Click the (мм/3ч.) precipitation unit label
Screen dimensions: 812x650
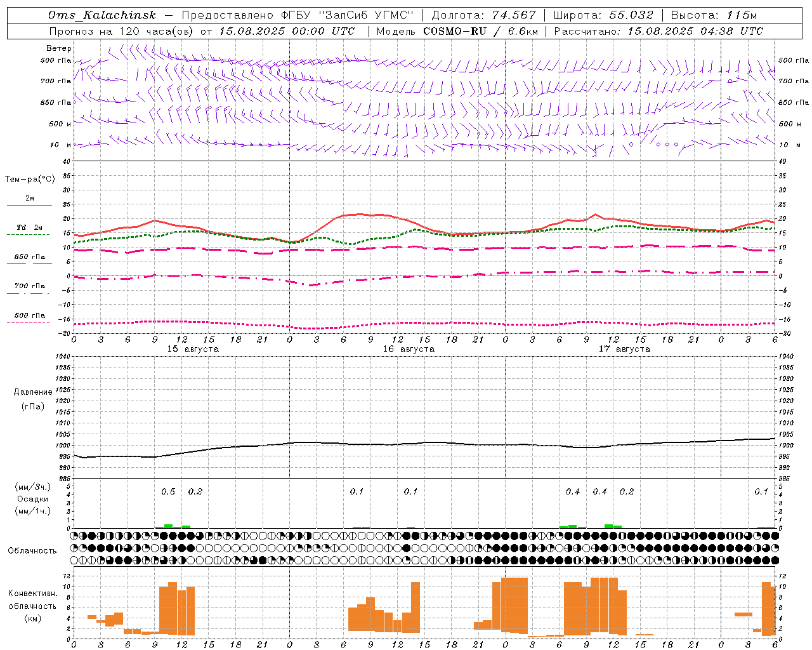(33, 487)
